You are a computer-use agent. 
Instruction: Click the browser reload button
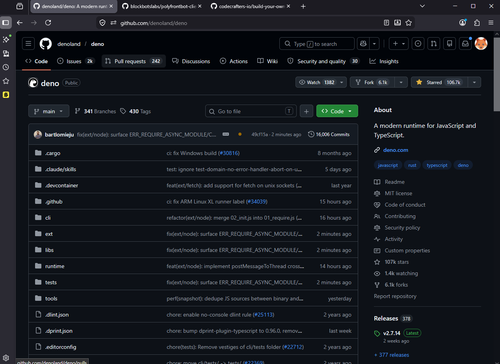(x=48, y=23)
